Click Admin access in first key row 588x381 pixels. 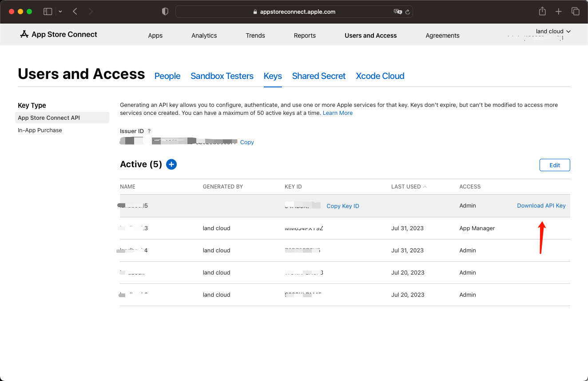[468, 206]
